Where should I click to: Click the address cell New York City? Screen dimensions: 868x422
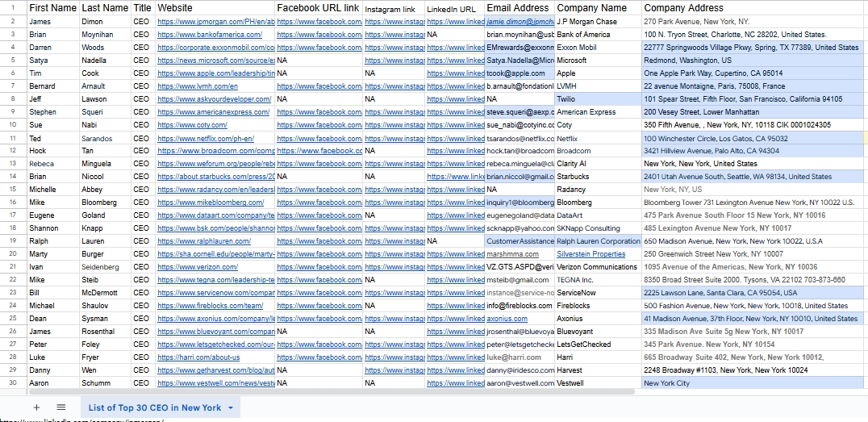click(x=754, y=383)
